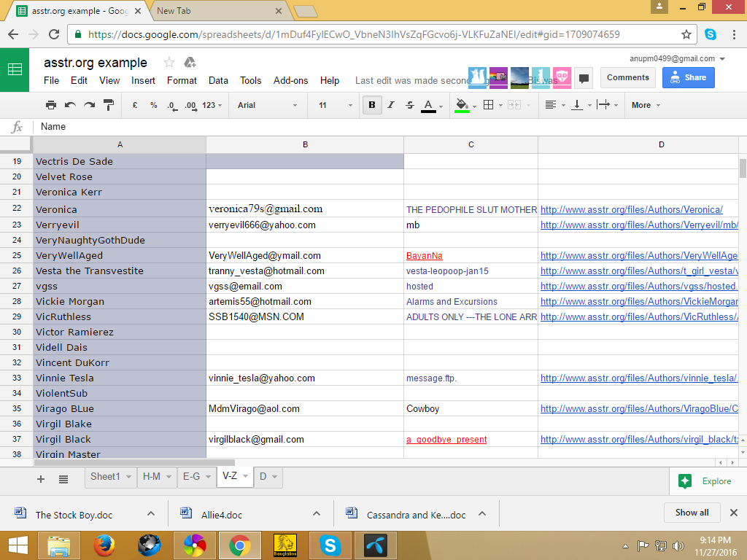747x560 pixels.
Task: Select cell containing VeryWellAged@ymail.com
Action: (x=305, y=256)
